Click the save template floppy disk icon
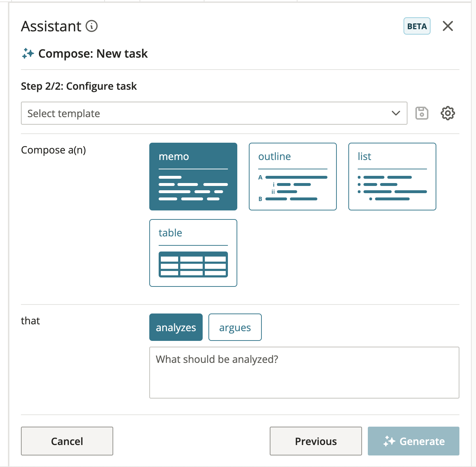 click(x=422, y=113)
